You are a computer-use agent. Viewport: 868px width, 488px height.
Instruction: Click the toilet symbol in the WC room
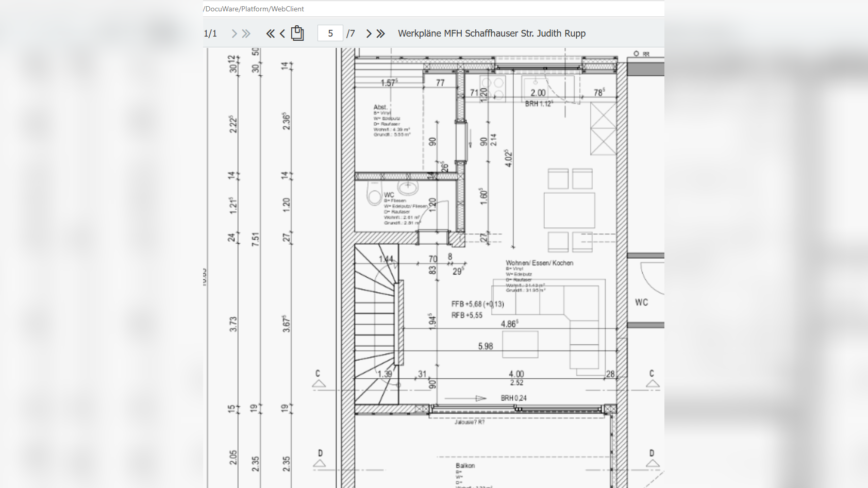374,193
